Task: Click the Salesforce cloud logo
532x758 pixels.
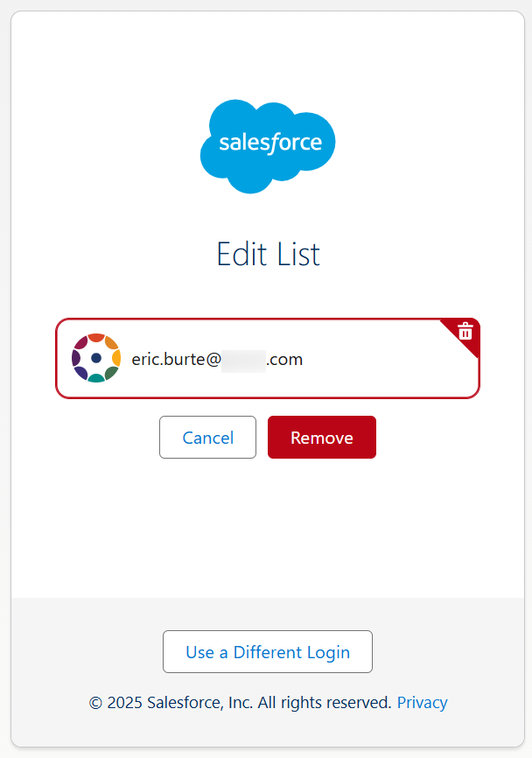Action: tap(268, 146)
